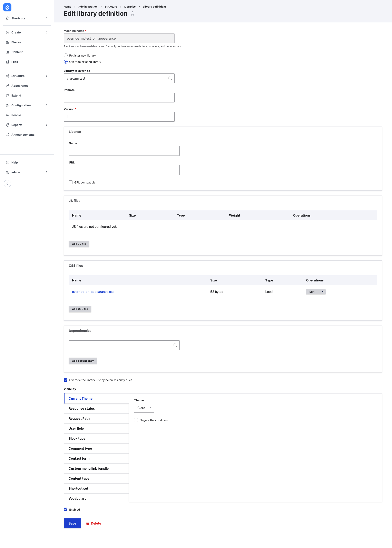Screen dimensions: 392x548
Task: Select the Register new library radio button
Action: (x=65, y=55)
